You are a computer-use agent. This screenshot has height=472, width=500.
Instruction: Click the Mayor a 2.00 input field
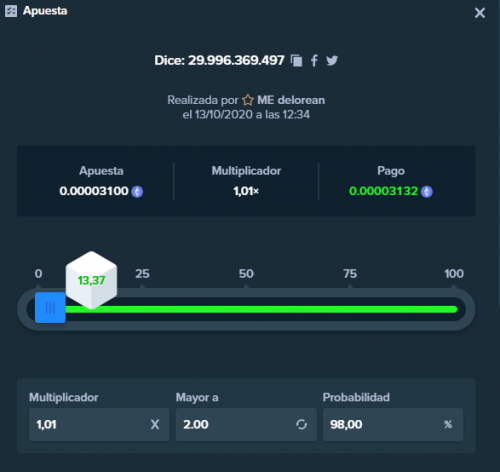[x=246, y=425]
